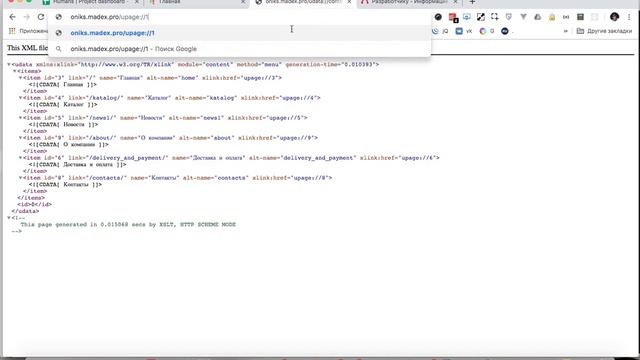Open the colorful circle G bookmark
Screen dimensions: 640x360
[x=487, y=31]
